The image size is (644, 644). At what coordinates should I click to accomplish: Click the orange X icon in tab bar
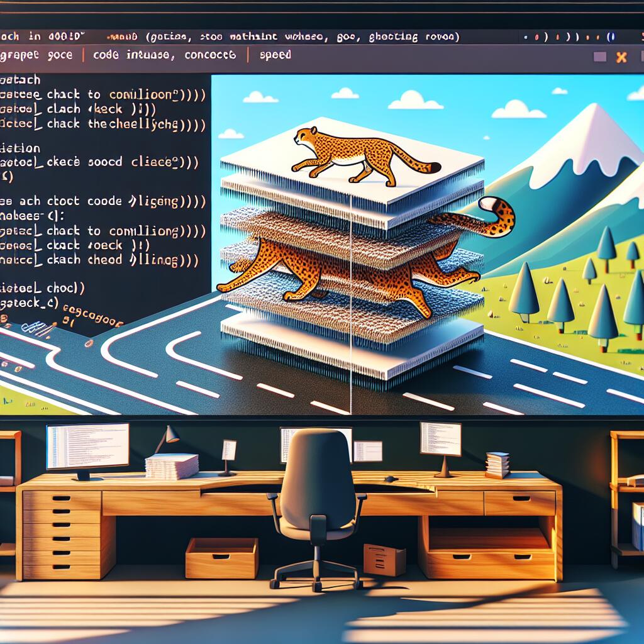click(621, 57)
